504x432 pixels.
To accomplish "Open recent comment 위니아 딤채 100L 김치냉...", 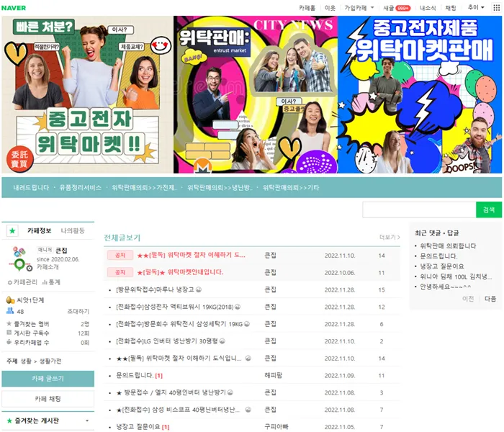I will pyautogui.click(x=456, y=276).
